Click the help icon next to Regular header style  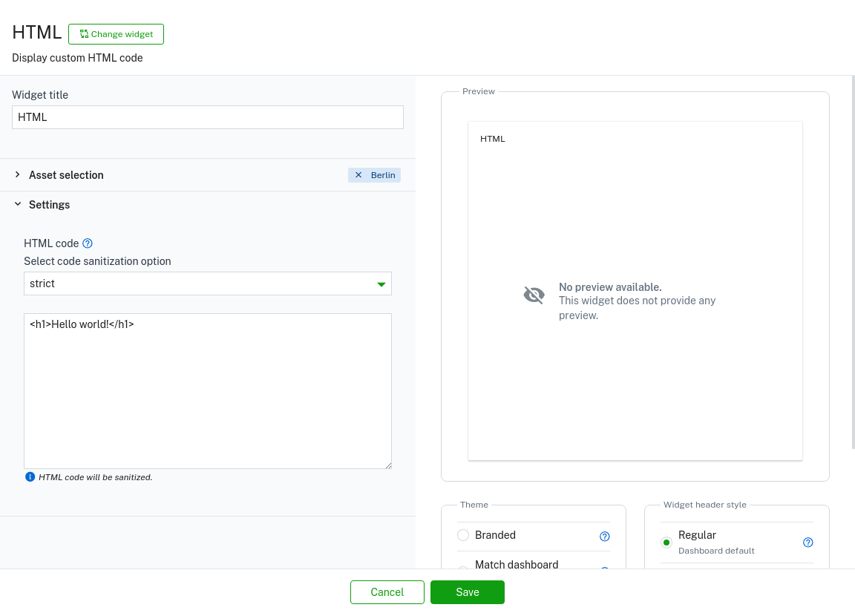pyautogui.click(x=808, y=543)
